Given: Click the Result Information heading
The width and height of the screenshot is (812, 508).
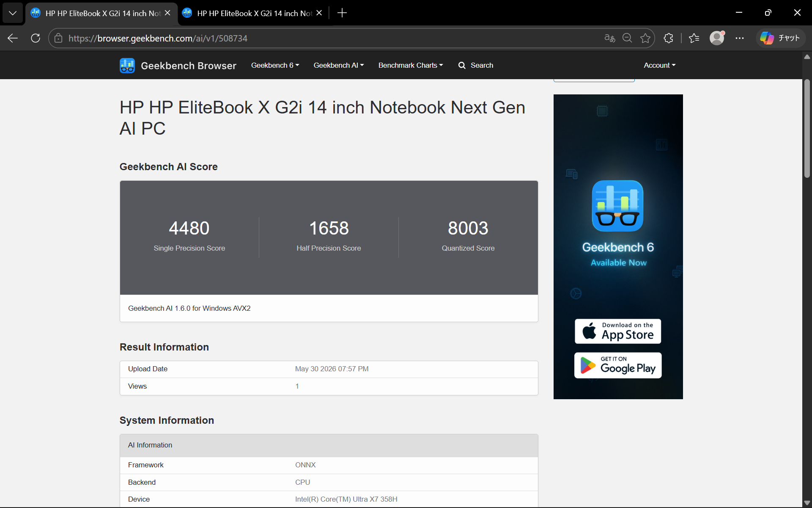Looking at the screenshot, I should coord(164,347).
